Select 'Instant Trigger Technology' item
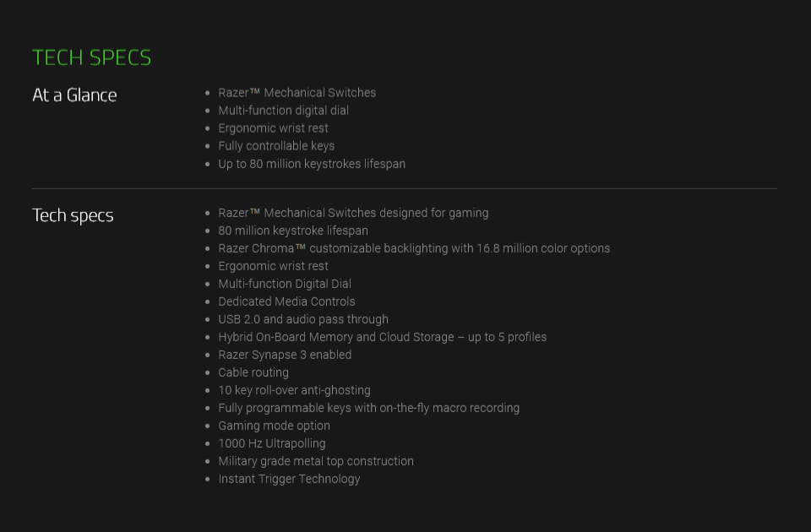 pos(289,480)
